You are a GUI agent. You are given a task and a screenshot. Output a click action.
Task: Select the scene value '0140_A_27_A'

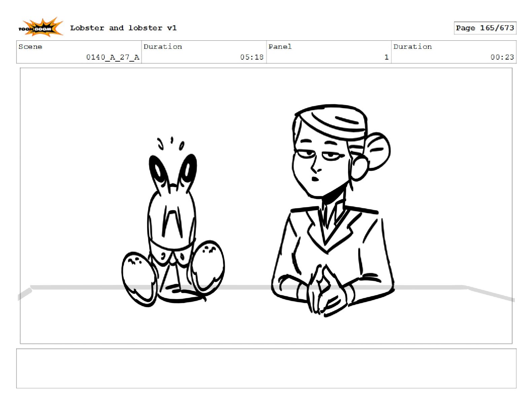click(x=113, y=57)
